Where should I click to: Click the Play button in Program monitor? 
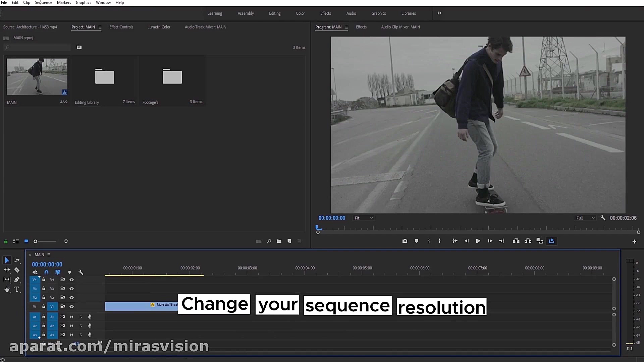(478, 241)
